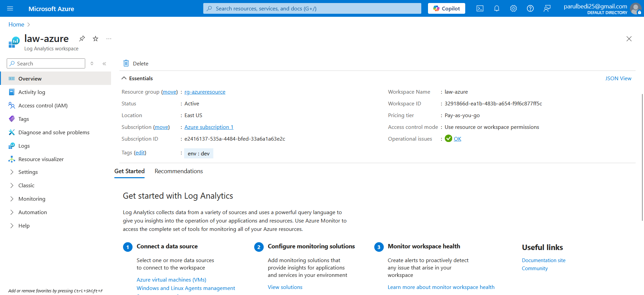Open Azure subscription 1 link
644x295 pixels.
[x=209, y=127]
